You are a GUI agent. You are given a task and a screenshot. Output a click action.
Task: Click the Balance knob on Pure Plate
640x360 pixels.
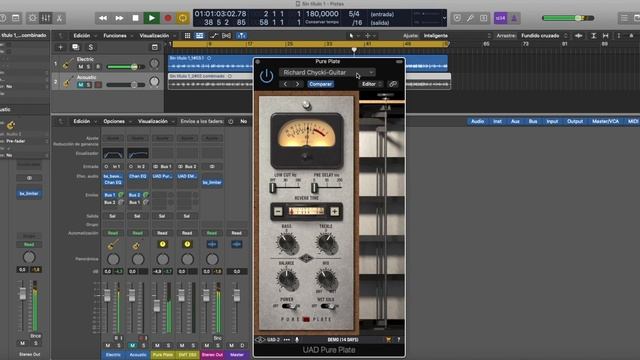tap(287, 280)
